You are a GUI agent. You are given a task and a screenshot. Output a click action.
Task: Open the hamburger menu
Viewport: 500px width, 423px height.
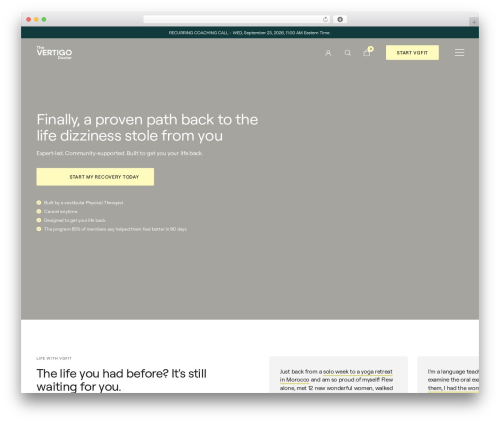[x=459, y=53]
